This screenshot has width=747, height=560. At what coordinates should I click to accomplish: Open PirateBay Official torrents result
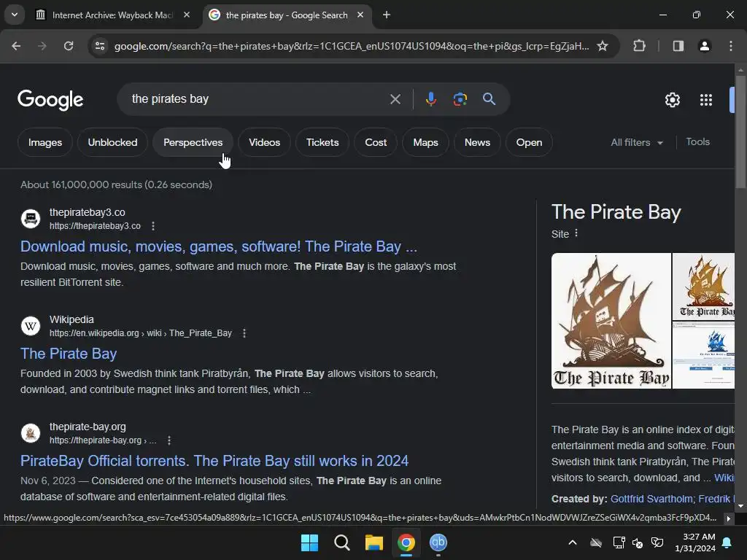214,461
